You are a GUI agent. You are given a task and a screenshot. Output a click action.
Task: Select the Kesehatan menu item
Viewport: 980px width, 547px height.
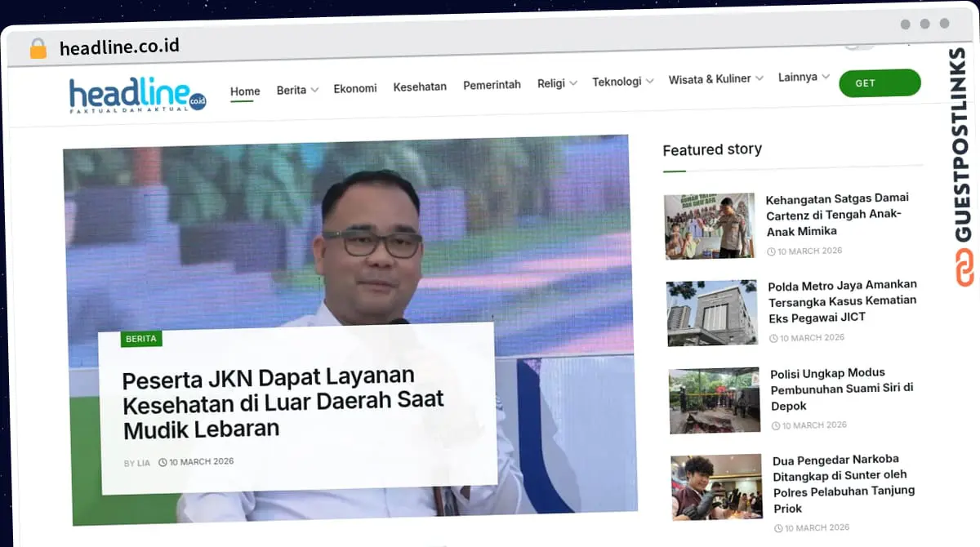pyautogui.click(x=420, y=87)
